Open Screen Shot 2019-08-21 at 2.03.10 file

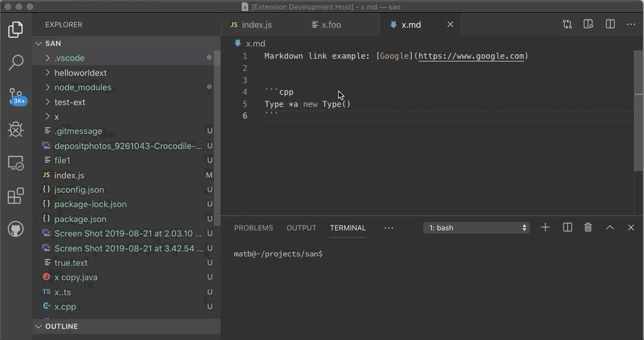click(123, 234)
